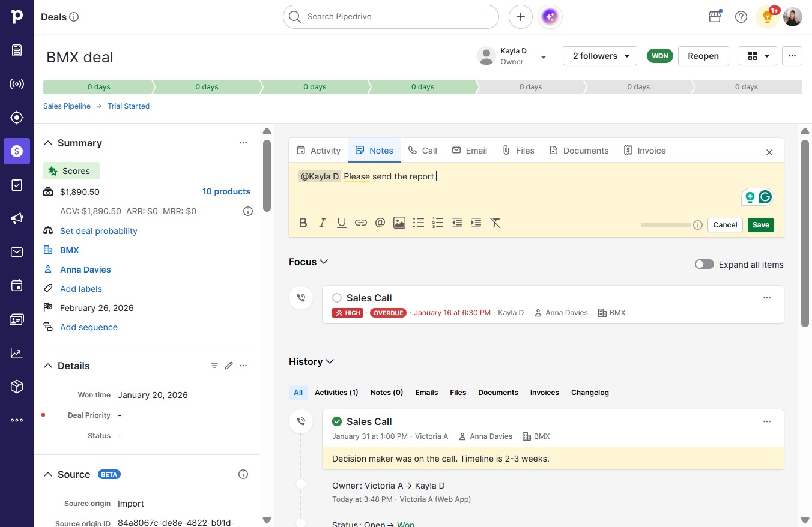The width and height of the screenshot is (812, 527).
Task: Click the quick add plus button
Action: tap(521, 17)
